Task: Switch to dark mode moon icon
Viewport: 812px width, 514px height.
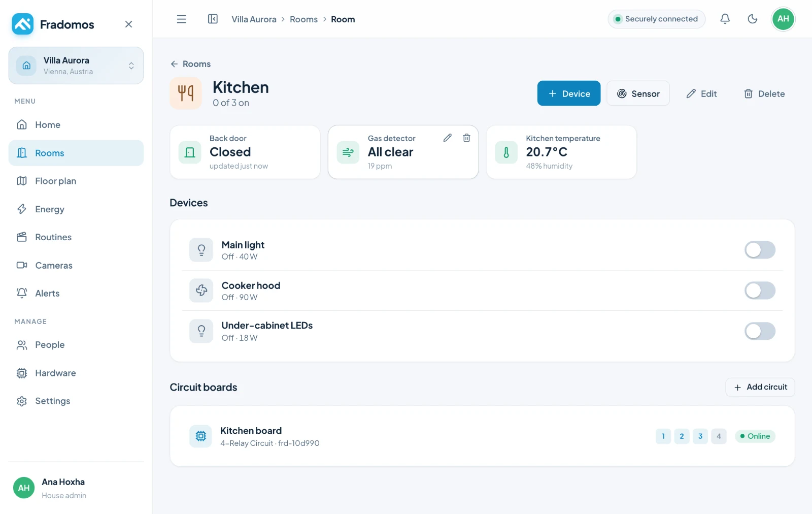Action: click(x=753, y=19)
